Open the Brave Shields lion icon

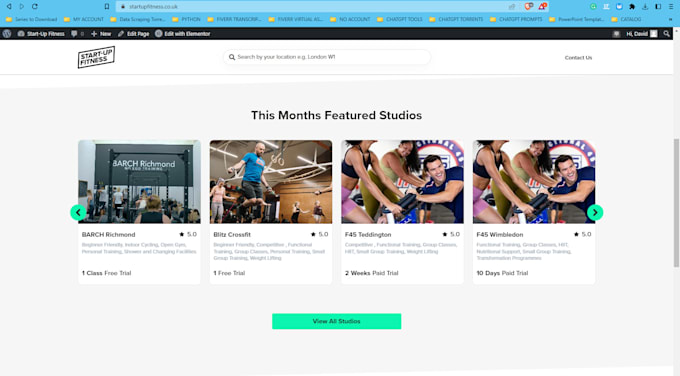pyautogui.click(x=528, y=7)
